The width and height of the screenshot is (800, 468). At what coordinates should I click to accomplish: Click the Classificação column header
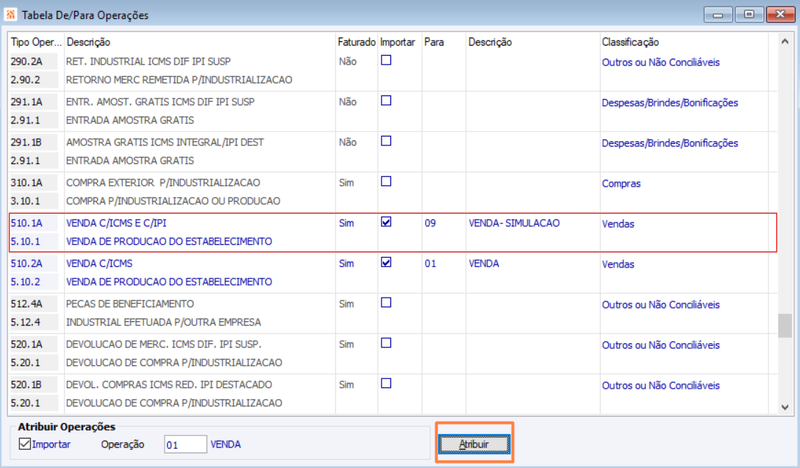[x=631, y=42]
